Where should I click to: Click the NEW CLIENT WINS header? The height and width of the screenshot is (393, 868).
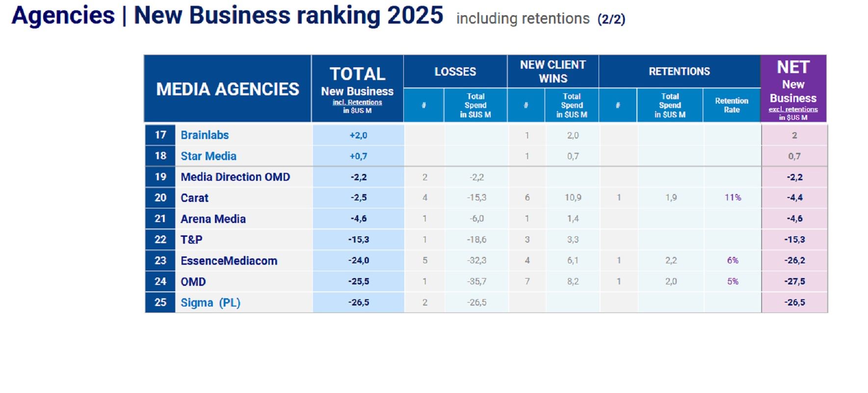[553, 72]
